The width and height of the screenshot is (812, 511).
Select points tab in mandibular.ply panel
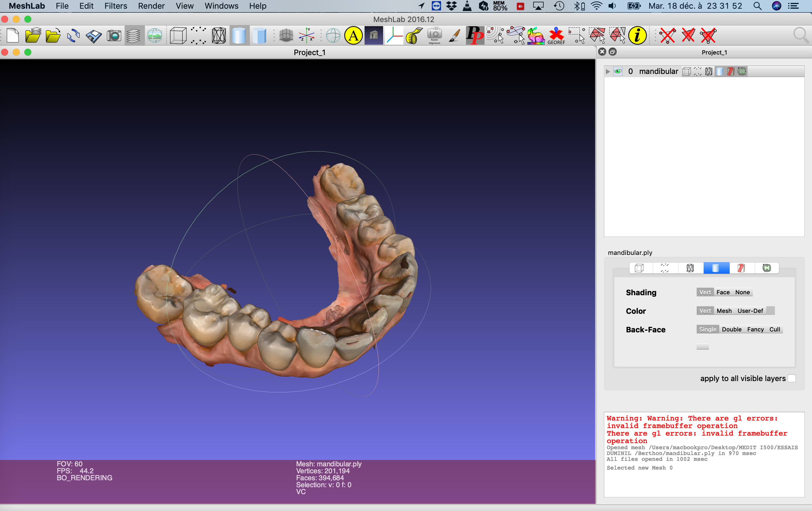coord(664,268)
